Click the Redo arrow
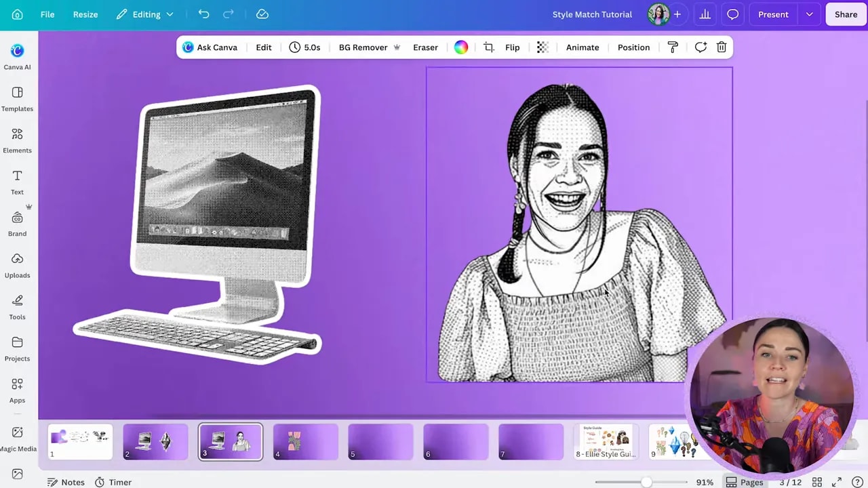868x488 pixels. click(229, 14)
